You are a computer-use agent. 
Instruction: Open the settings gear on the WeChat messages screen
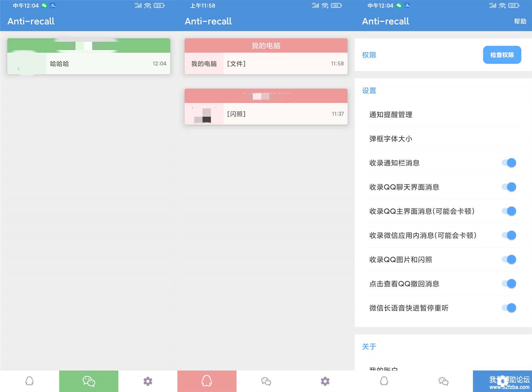coord(148,381)
